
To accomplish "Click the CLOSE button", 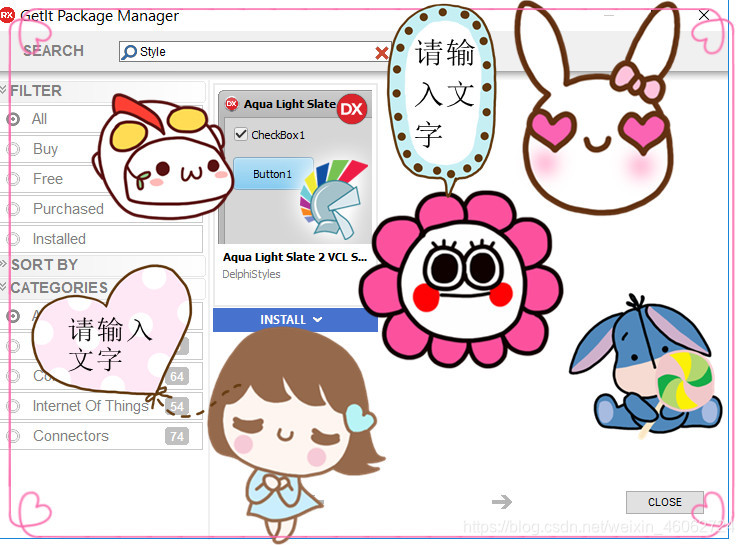I will point(664,502).
